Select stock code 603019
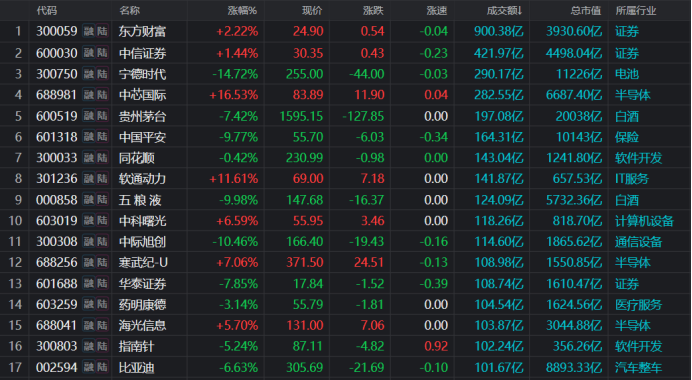 56,221
